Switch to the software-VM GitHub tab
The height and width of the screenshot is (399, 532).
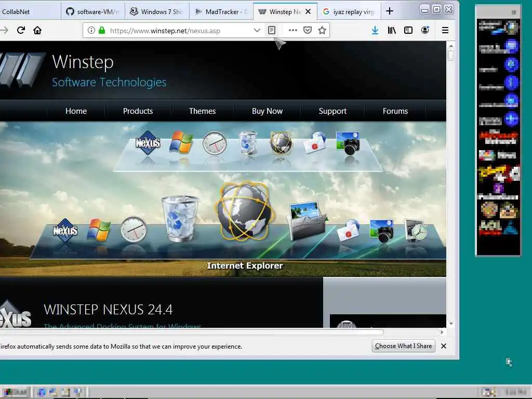click(93, 11)
